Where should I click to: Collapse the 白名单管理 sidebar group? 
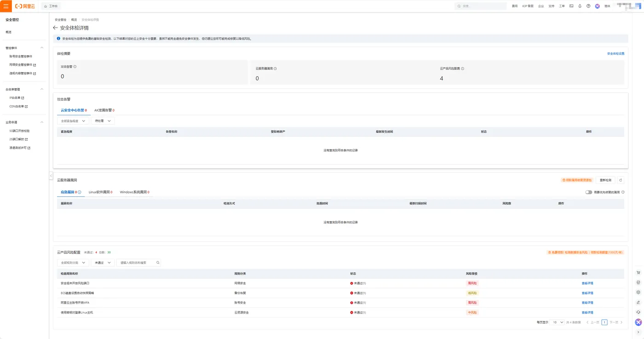tap(42, 89)
